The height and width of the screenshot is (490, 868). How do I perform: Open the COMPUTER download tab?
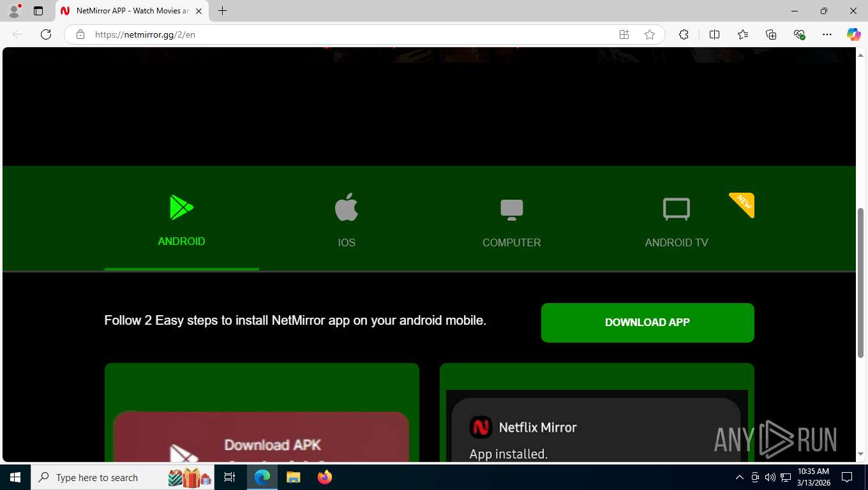[x=512, y=218]
